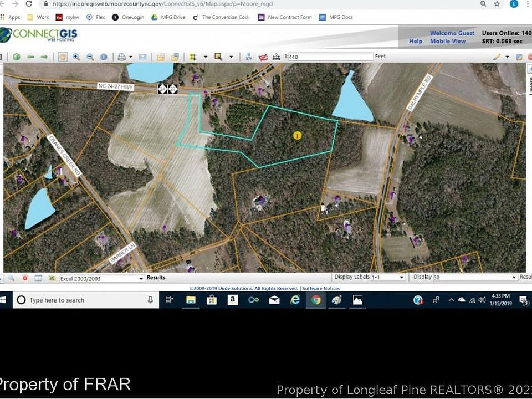
Task: Click the clear selection red icon
Action: coord(263,57)
